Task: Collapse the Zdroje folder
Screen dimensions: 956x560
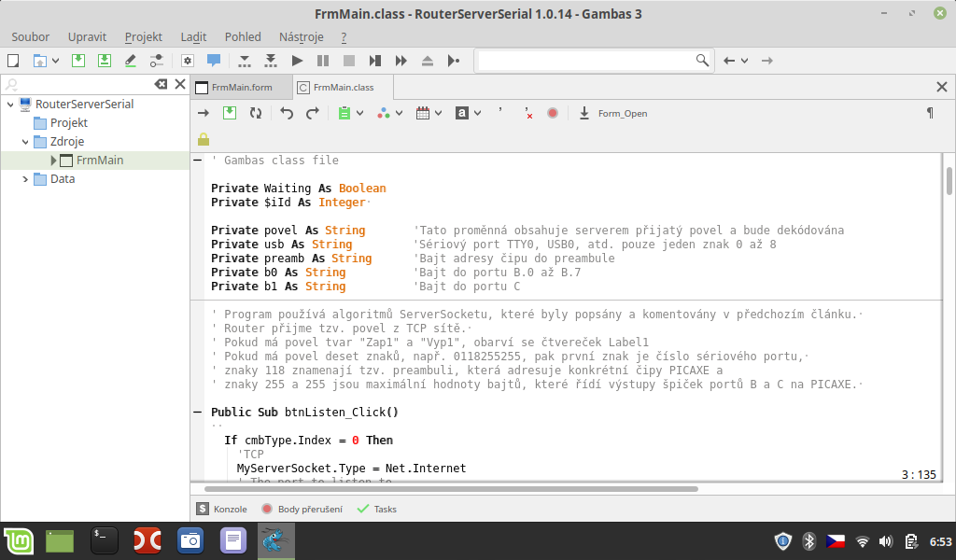Action: tap(25, 142)
